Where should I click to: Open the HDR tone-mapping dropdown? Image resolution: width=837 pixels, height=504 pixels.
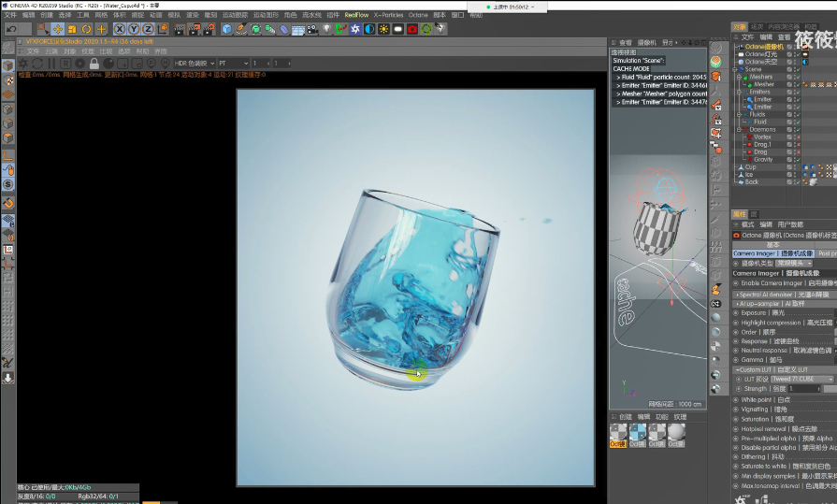coord(195,63)
